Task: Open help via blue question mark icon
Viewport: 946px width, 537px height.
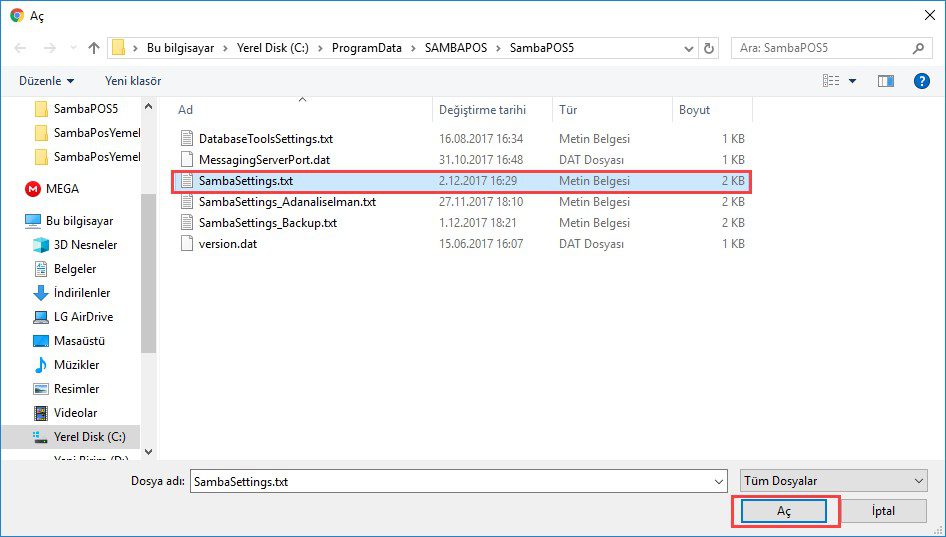Action: tap(922, 81)
